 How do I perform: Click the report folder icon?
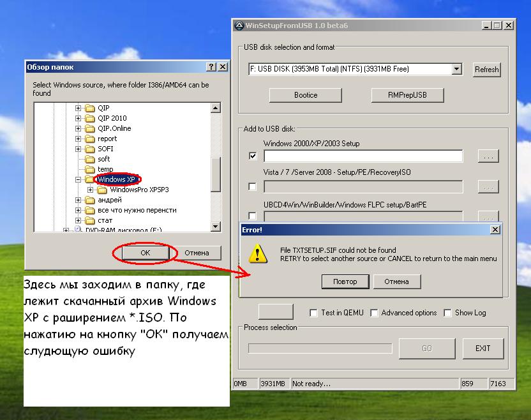coord(90,139)
